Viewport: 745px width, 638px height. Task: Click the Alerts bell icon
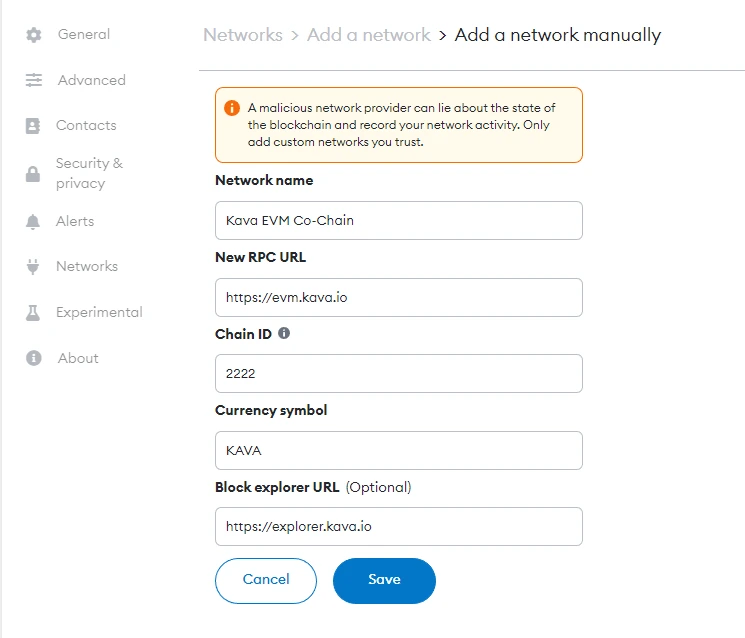(x=32, y=221)
